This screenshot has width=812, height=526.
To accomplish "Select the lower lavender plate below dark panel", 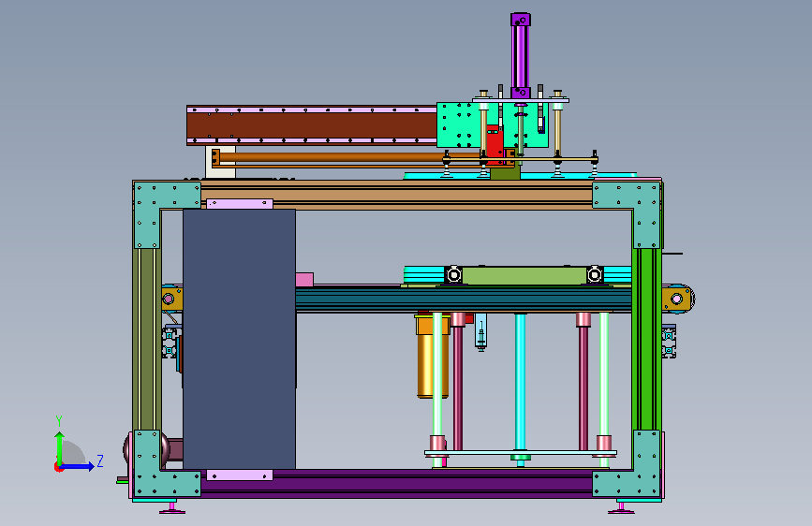I will (x=240, y=475).
